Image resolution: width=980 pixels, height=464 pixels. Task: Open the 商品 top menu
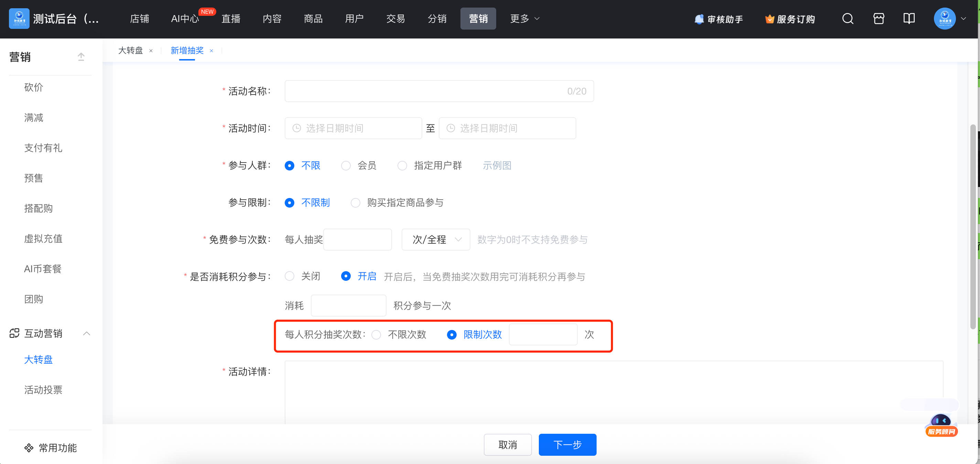click(x=313, y=18)
